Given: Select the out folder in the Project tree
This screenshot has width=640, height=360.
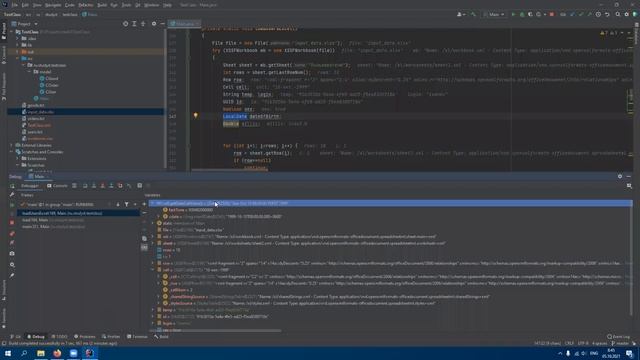Looking at the screenshot, I should [x=86, y=52].
